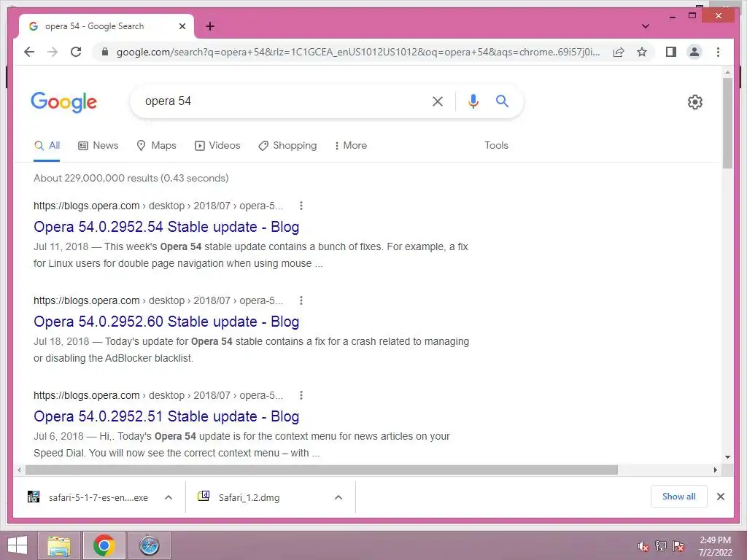Click the scroll right arrow
Image resolution: width=747 pixels, height=560 pixels.
[715, 470]
